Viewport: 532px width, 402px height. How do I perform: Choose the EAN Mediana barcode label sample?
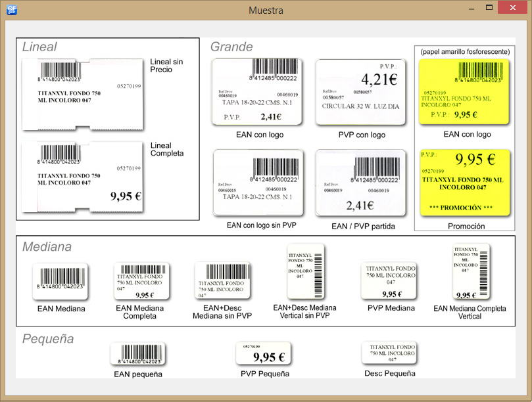tap(60, 281)
